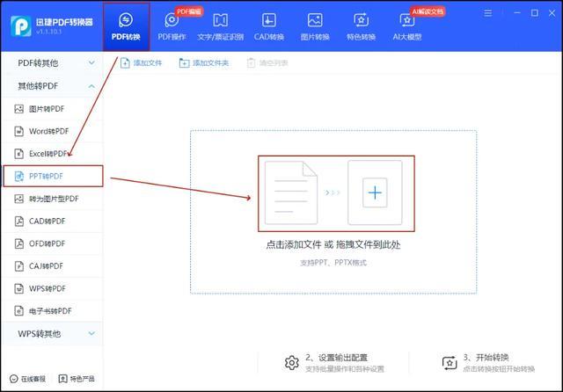
Task: Open AI大模型 tab
Action: coord(407,26)
